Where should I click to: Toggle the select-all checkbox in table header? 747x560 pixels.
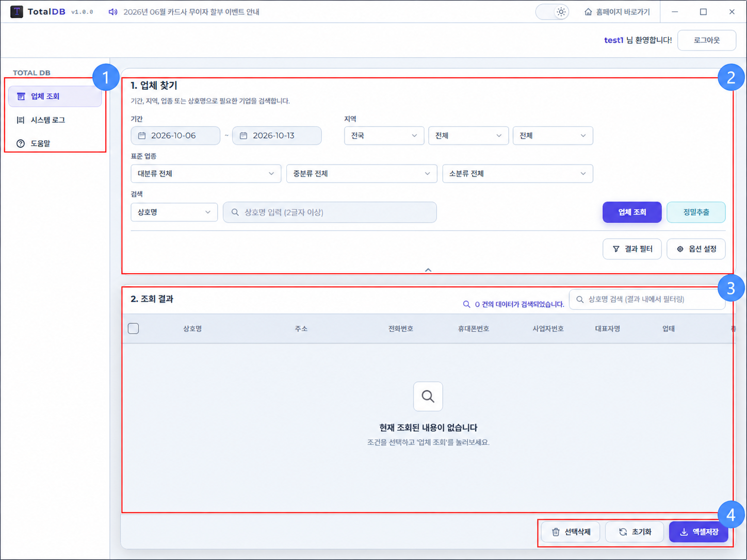[x=133, y=328]
